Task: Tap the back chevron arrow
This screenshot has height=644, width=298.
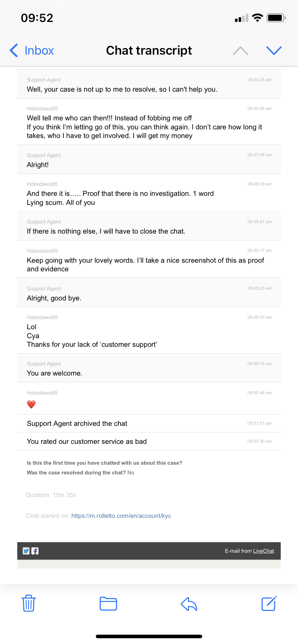Action: (14, 51)
